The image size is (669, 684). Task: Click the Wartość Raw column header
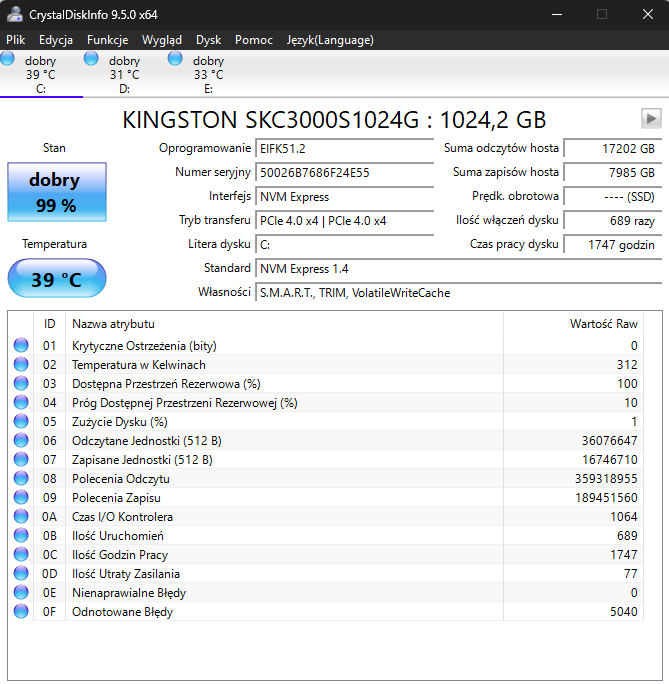602,324
